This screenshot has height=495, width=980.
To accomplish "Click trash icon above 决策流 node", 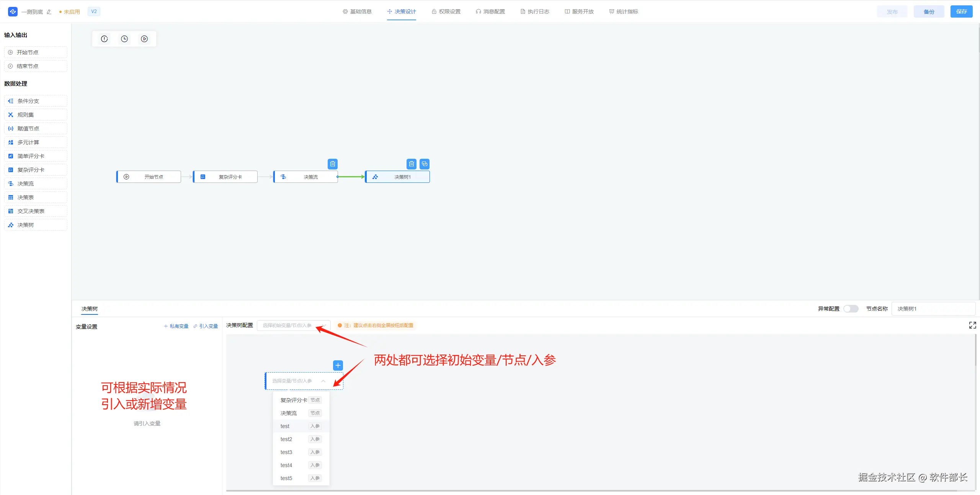I will click(333, 164).
